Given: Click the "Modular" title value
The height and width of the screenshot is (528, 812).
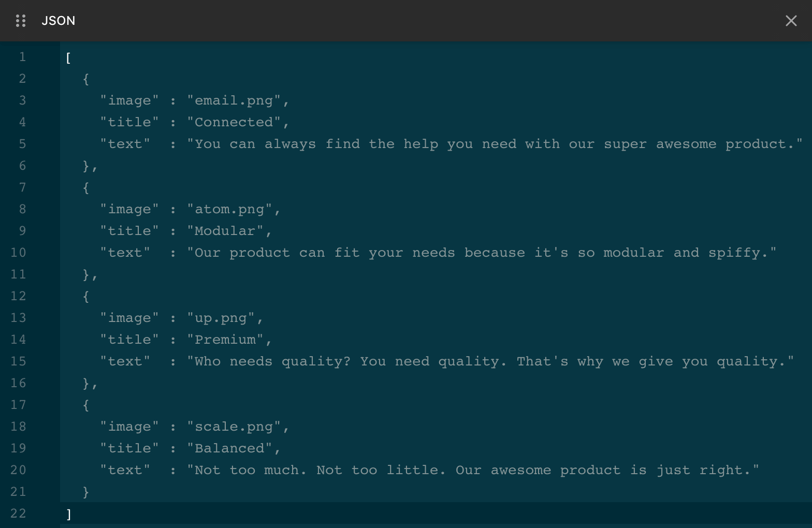Looking at the screenshot, I should click(x=225, y=231).
